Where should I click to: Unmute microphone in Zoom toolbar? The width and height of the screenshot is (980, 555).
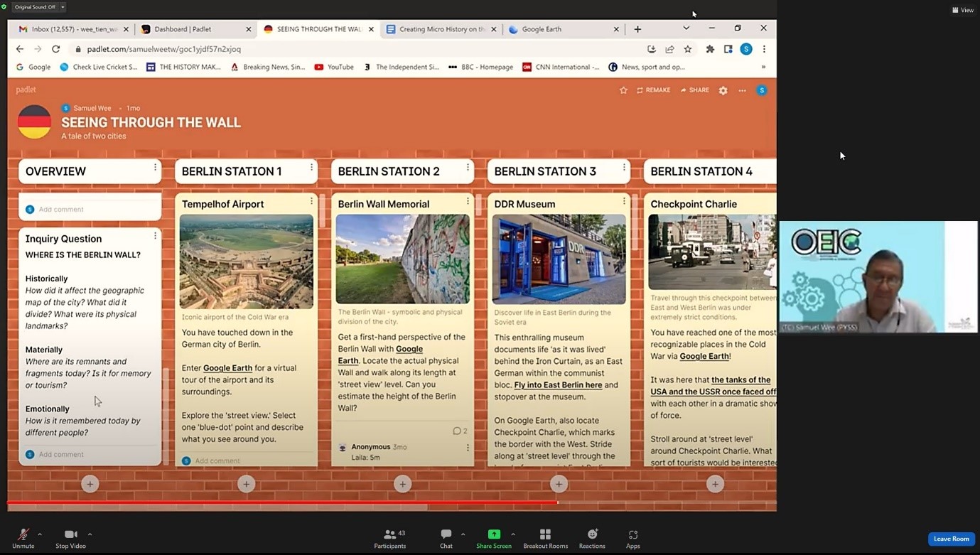[x=23, y=538]
